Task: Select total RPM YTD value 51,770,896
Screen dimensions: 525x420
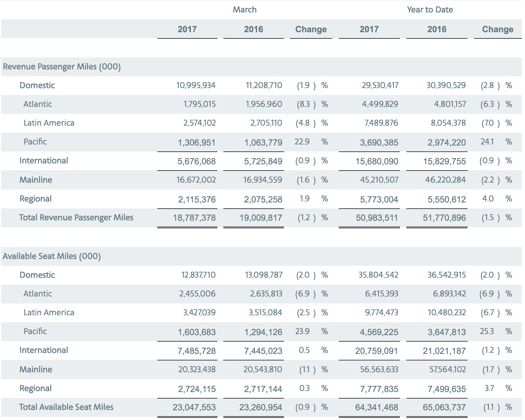Action: tap(444, 218)
